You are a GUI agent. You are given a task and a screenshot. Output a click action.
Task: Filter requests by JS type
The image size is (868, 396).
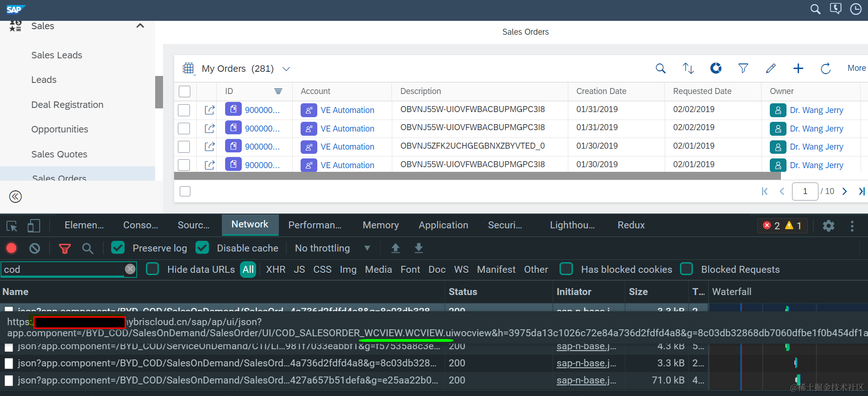tap(299, 270)
